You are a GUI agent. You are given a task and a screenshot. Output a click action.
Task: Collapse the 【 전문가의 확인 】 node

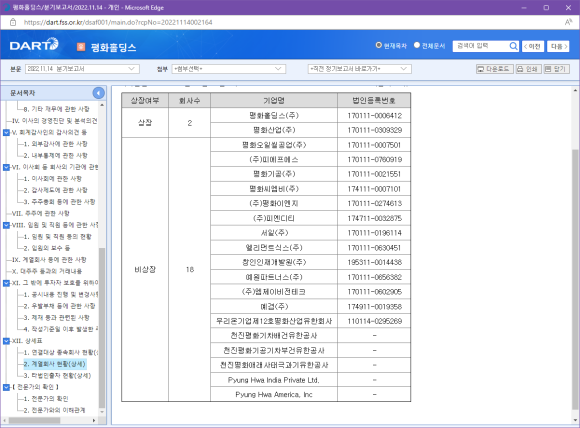(x=6, y=387)
